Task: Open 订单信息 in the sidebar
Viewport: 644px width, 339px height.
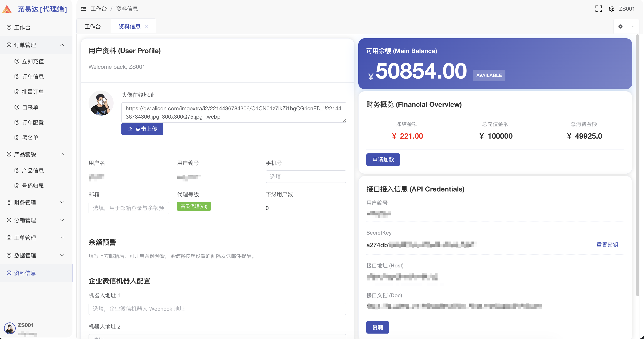Action: (36, 77)
